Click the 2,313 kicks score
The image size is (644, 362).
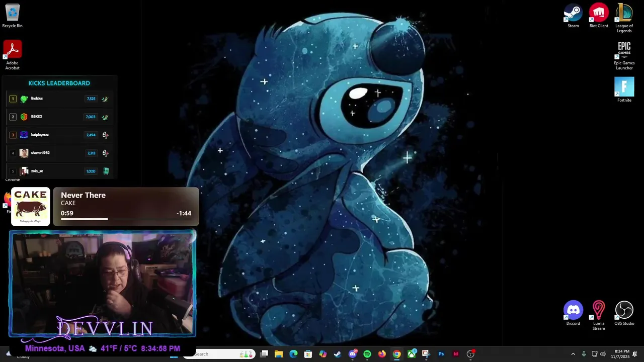[x=92, y=153]
